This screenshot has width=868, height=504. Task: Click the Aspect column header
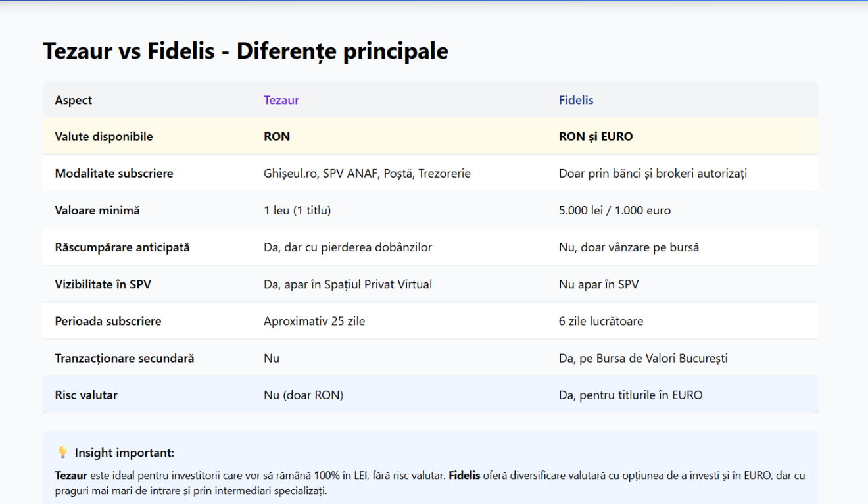tap(74, 100)
